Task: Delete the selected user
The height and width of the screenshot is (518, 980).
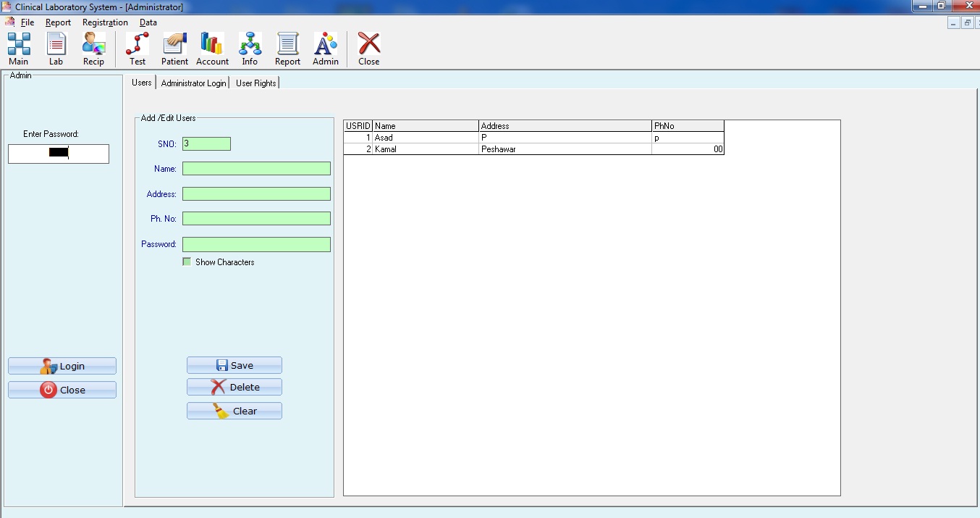Action: [x=235, y=387]
